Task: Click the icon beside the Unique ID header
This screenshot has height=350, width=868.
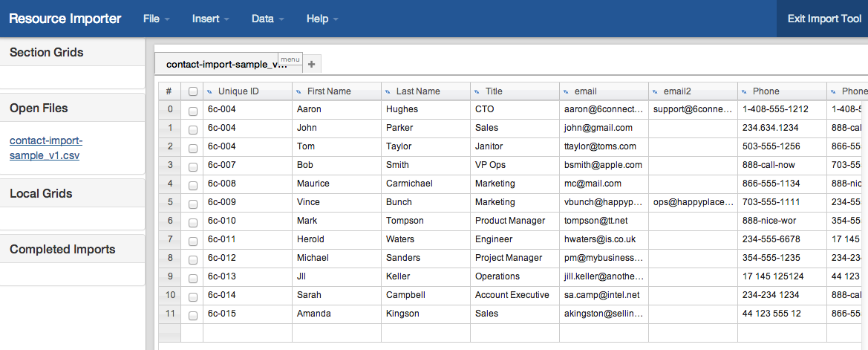Action: coord(209,91)
